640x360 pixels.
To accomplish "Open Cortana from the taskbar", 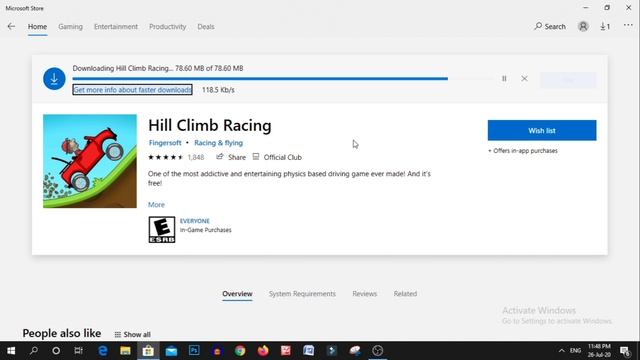I will [56, 351].
